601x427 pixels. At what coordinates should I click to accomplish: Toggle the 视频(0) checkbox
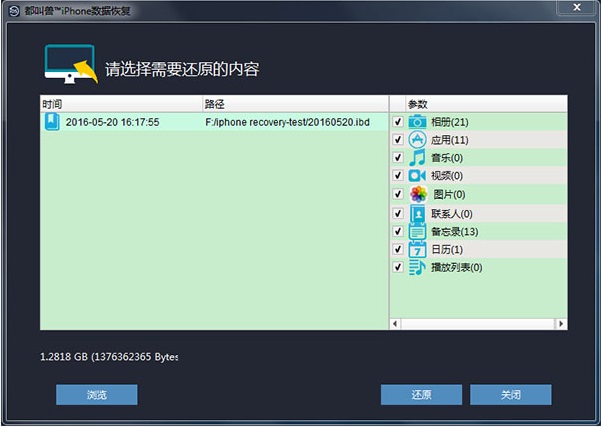tap(398, 176)
